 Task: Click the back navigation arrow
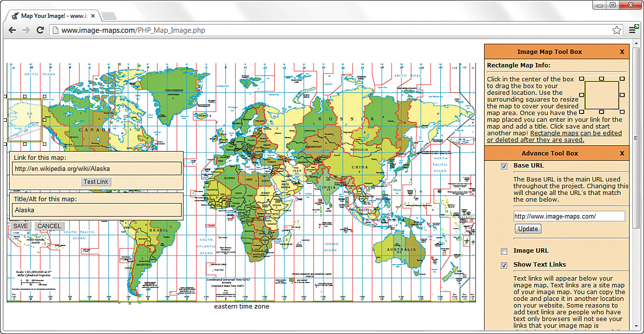pos(12,30)
